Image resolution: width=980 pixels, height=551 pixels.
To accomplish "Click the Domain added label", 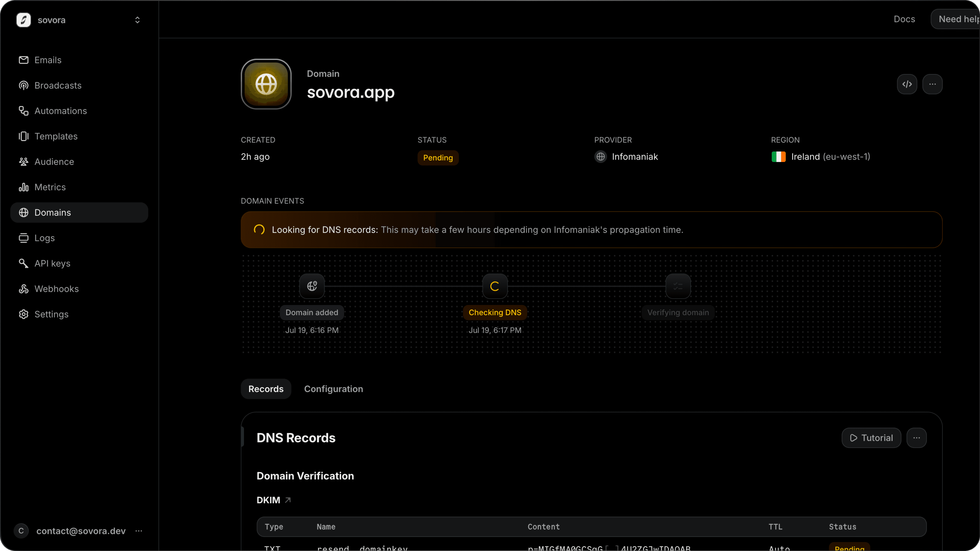I will (312, 312).
